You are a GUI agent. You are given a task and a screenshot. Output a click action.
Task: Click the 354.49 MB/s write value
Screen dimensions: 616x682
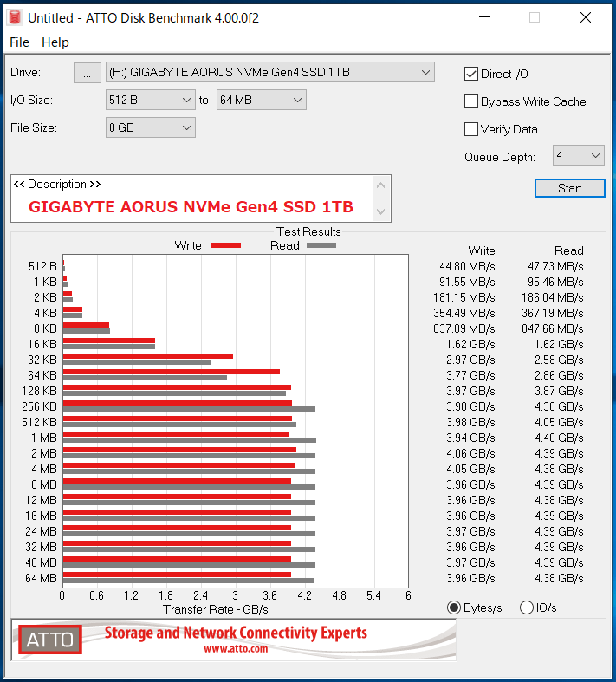(464, 313)
